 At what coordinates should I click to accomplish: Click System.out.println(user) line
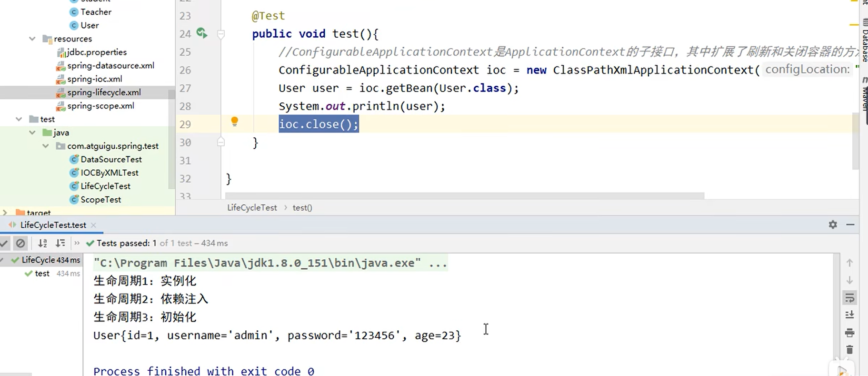pyautogui.click(x=362, y=106)
